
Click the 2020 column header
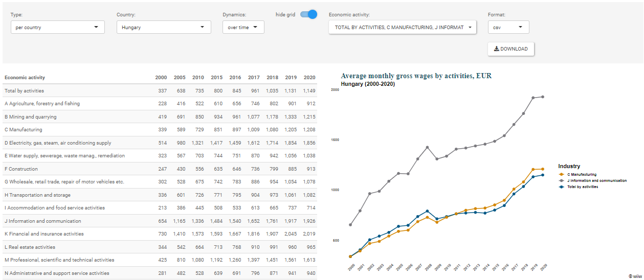(x=309, y=78)
